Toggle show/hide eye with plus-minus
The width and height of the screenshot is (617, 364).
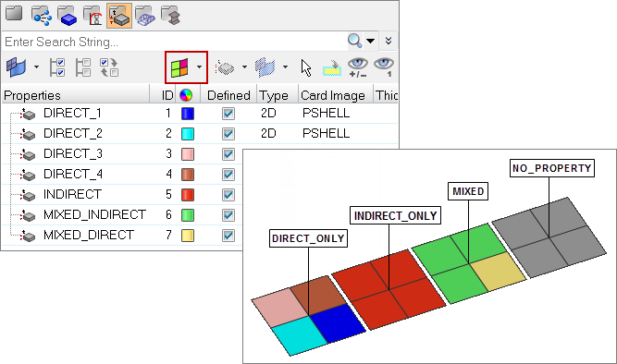[x=358, y=67]
